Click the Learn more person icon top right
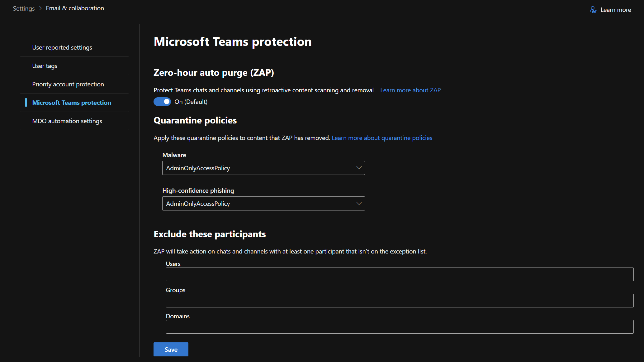This screenshot has width=644, height=362. tap(593, 10)
